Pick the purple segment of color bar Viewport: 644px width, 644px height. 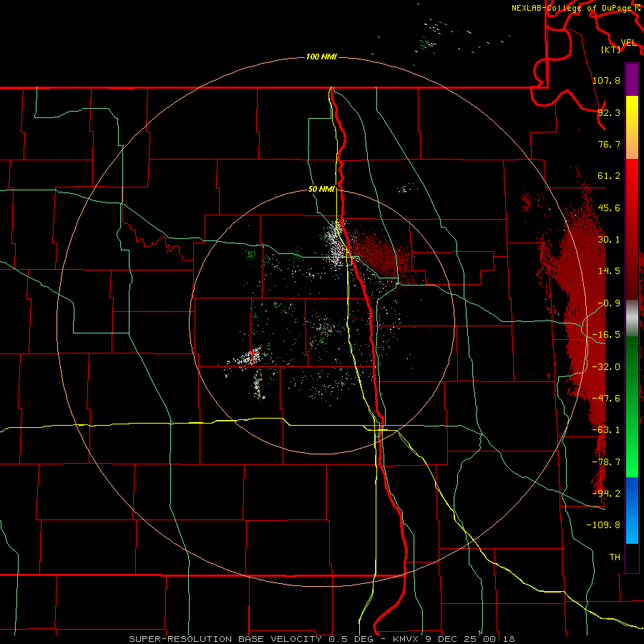click(632, 79)
